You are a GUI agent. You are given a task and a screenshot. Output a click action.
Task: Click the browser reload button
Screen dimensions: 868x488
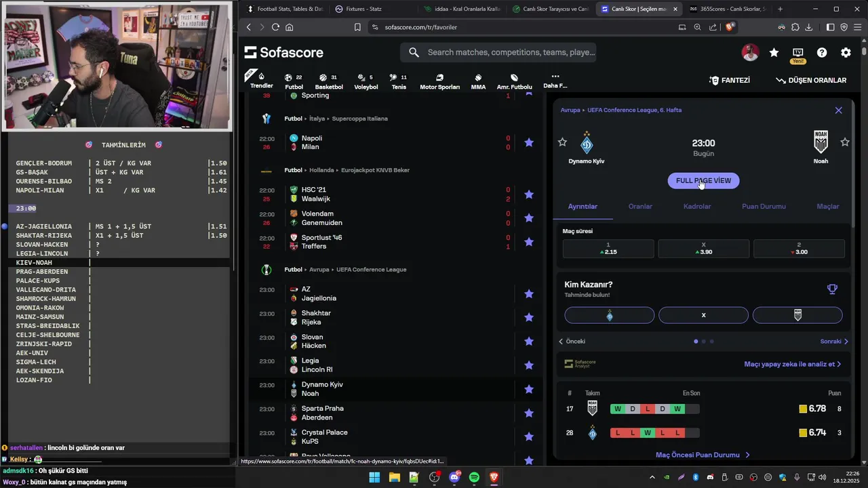coord(275,27)
